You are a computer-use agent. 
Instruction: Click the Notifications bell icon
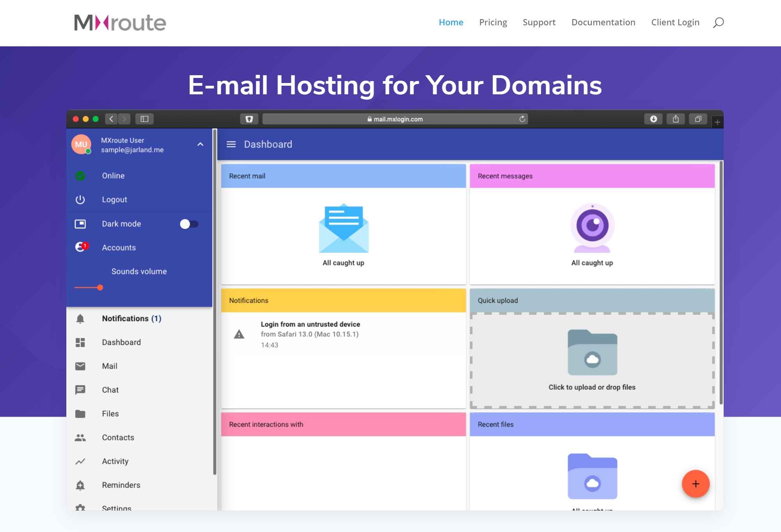(x=80, y=318)
